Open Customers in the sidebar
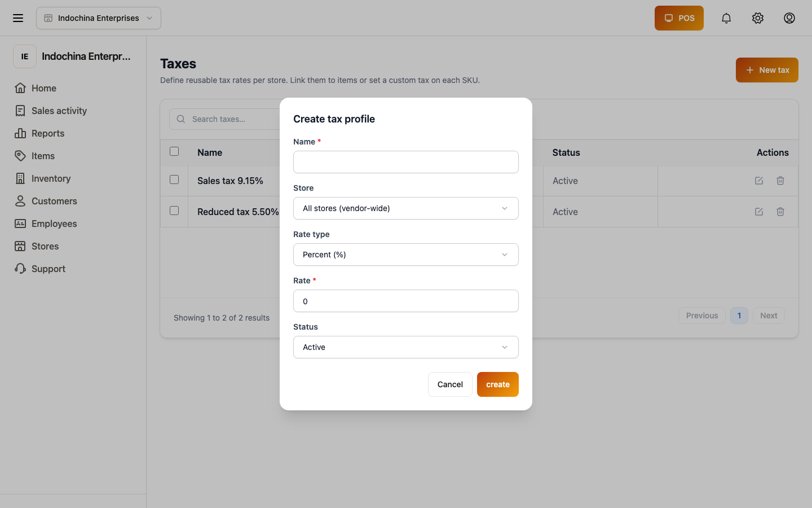This screenshot has width=812, height=508. point(46,201)
